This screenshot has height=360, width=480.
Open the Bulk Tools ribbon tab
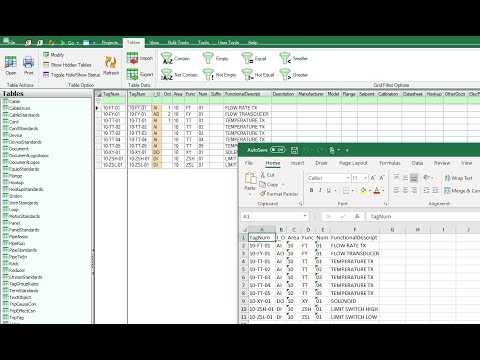[178, 42]
